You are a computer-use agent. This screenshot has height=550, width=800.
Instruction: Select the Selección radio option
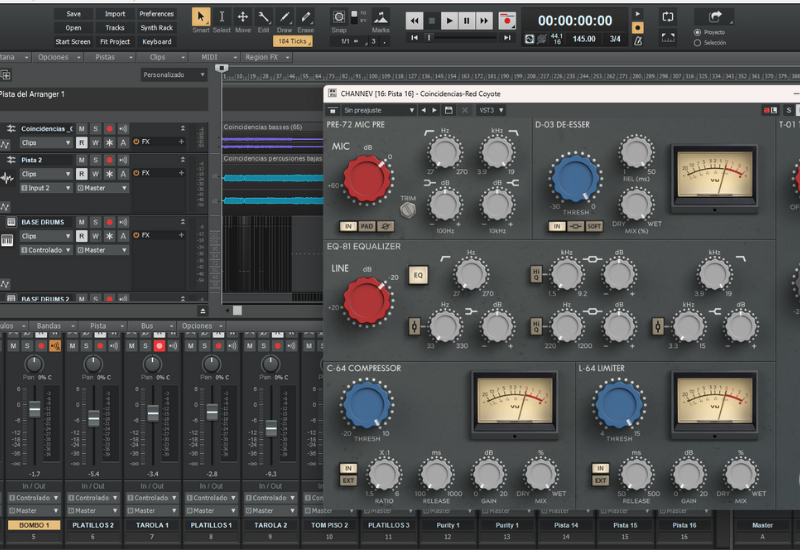click(697, 43)
